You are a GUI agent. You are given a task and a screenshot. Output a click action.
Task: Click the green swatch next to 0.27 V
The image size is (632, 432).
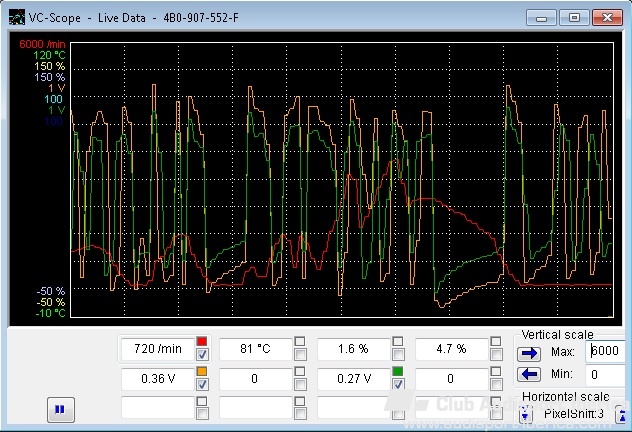coord(398,372)
